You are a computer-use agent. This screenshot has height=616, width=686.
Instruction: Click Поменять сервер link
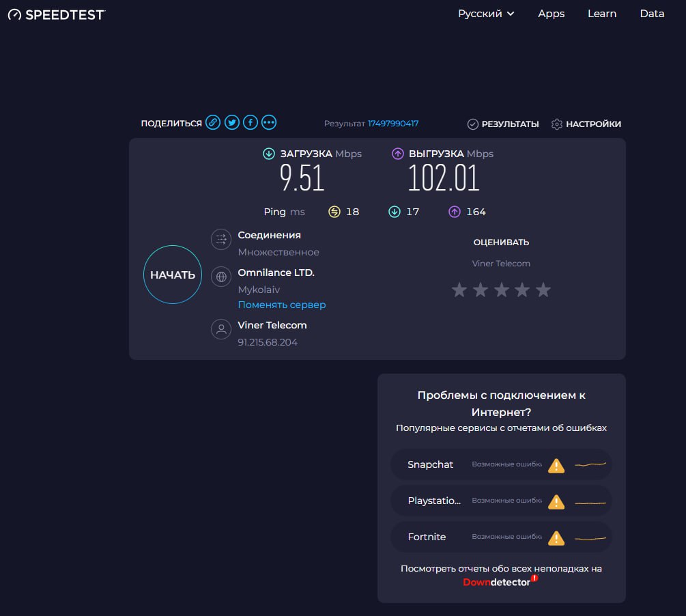(282, 305)
